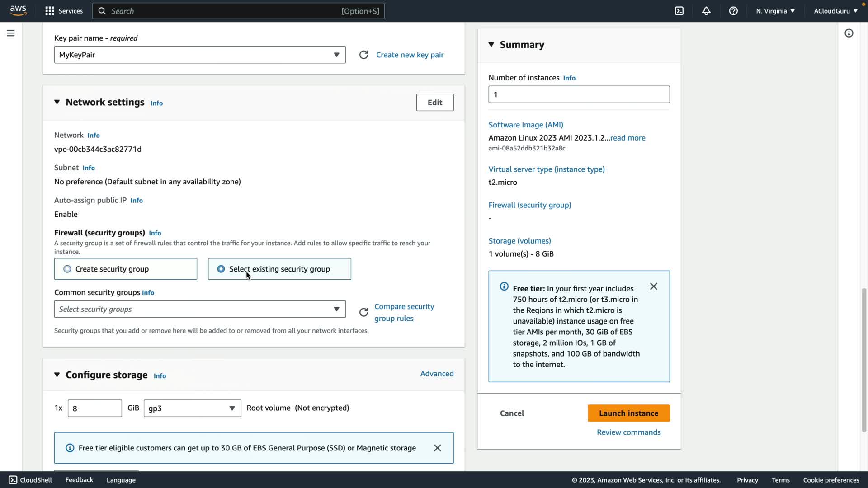Click the Launch instance button
Screen dimensions: 868x488
(628, 413)
